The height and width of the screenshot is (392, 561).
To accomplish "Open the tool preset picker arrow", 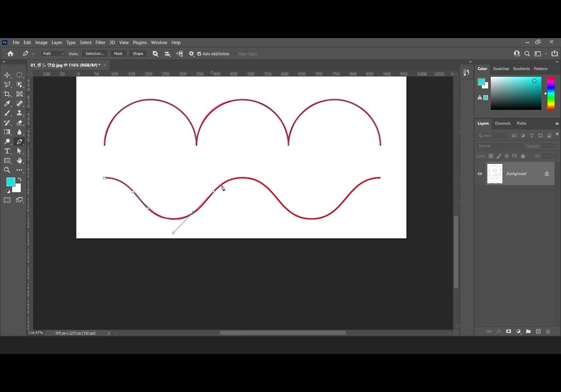I will coord(33,54).
